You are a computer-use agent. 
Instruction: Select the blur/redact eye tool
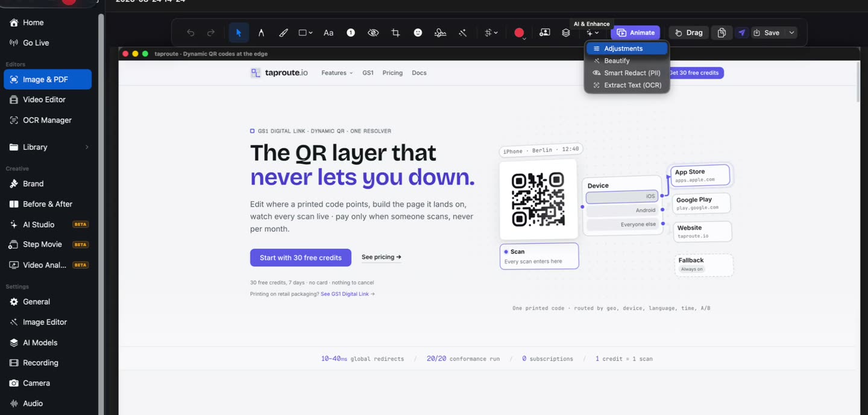click(x=373, y=33)
